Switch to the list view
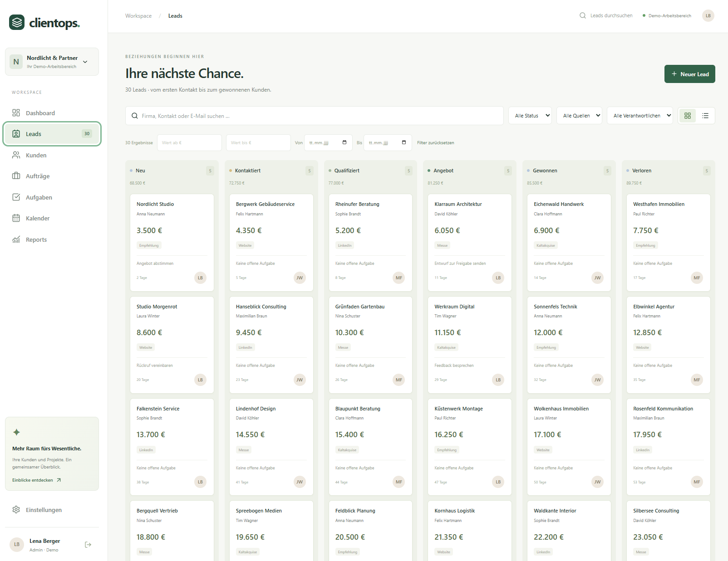Image resolution: width=728 pixels, height=561 pixels. pyautogui.click(x=705, y=116)
